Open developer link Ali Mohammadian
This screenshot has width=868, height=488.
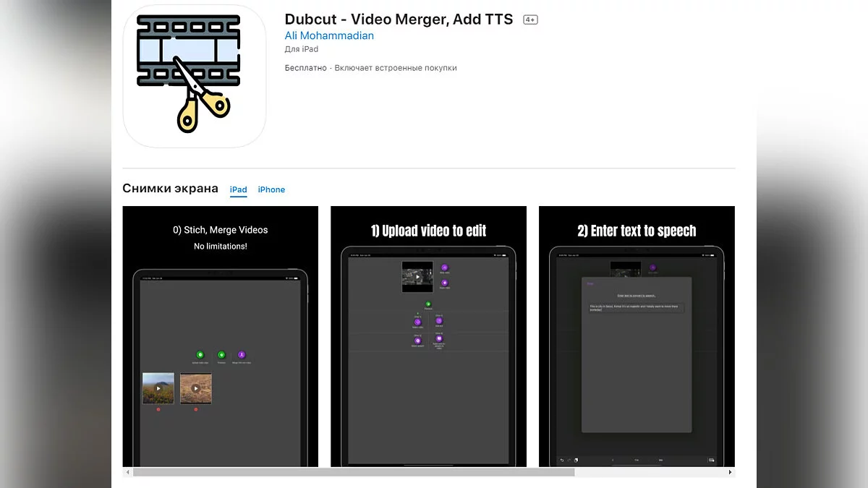click(329, 35)
